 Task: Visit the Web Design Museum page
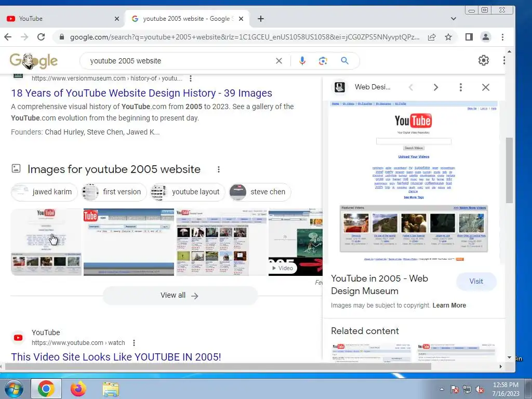(476, 281)
